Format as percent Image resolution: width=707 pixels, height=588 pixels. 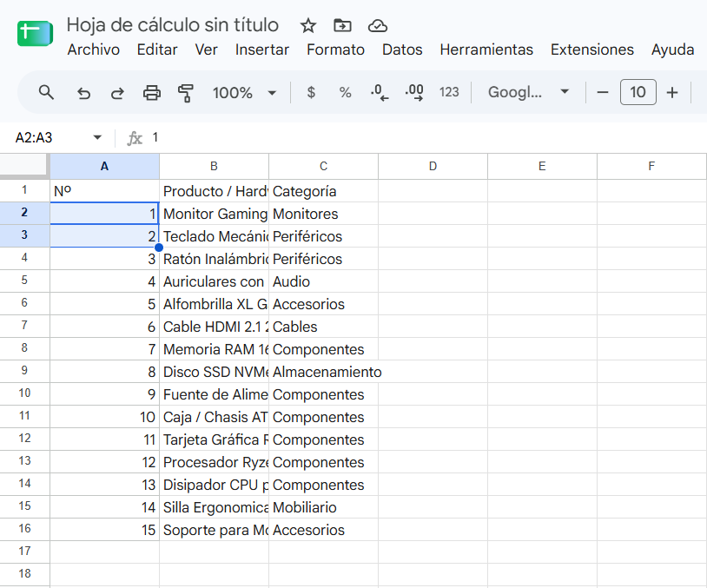(345, 92)
